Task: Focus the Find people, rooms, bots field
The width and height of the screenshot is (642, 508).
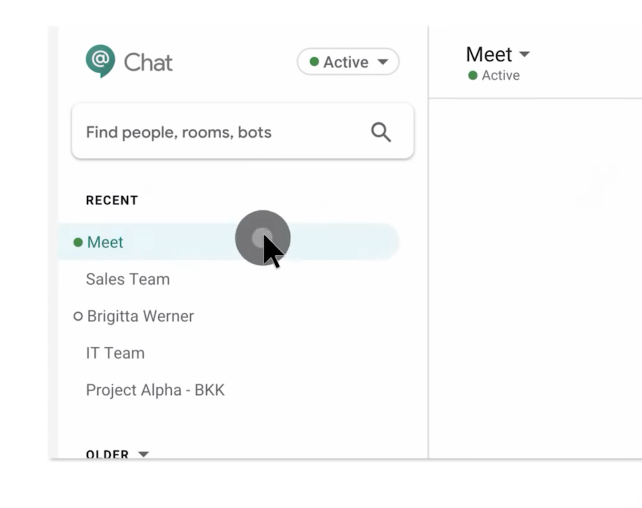Action: (x=243, y=131)
